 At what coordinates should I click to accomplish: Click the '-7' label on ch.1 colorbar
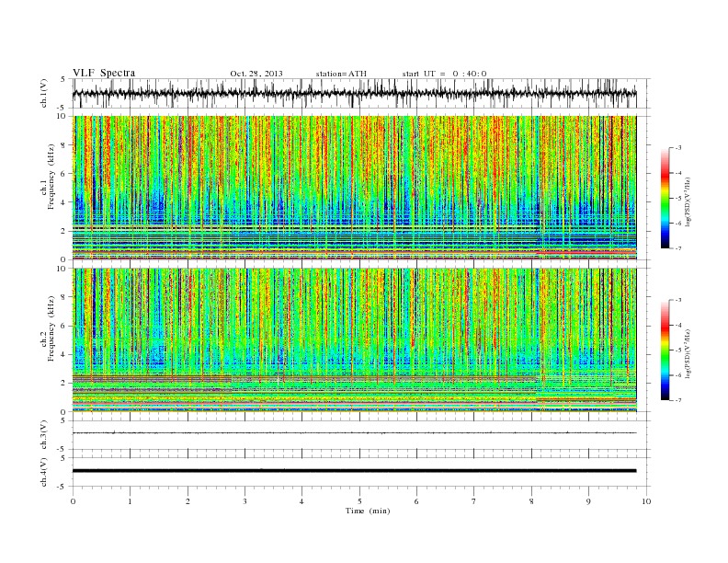[x=678, y=248]
